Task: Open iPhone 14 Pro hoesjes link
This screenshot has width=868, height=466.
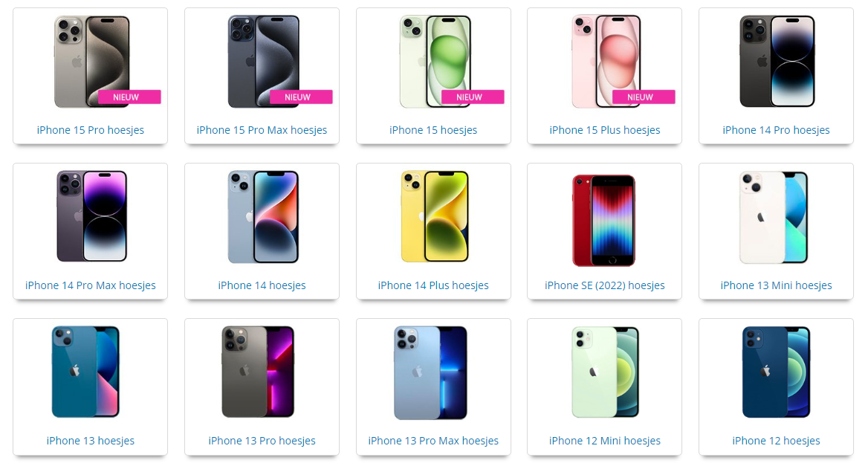Action: (x=776, y=130)
